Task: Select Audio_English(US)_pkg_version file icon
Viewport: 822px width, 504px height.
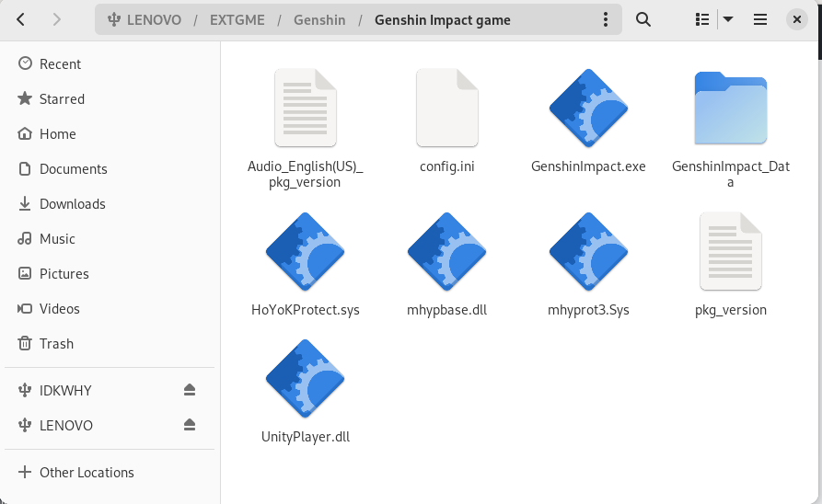Action: coord(305,108)
